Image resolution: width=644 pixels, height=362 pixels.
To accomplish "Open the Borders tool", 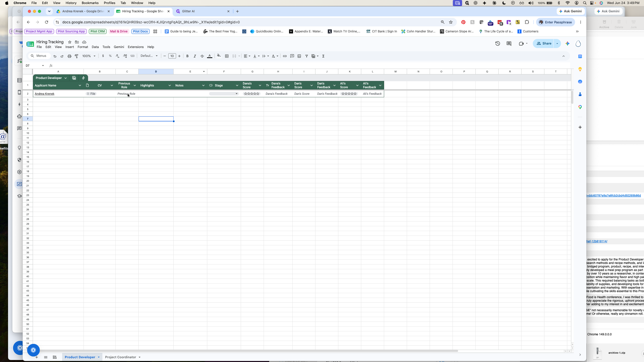I will [x=227, y=56].
